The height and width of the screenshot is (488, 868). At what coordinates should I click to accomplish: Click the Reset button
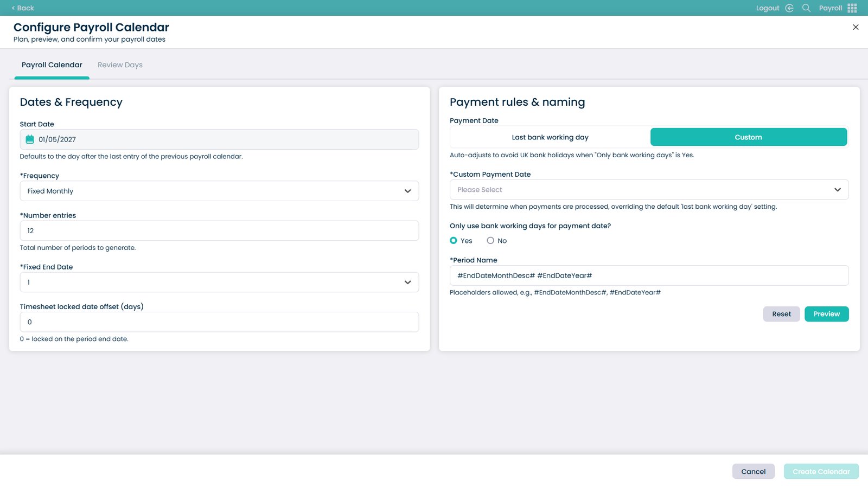tap(781, 314)
